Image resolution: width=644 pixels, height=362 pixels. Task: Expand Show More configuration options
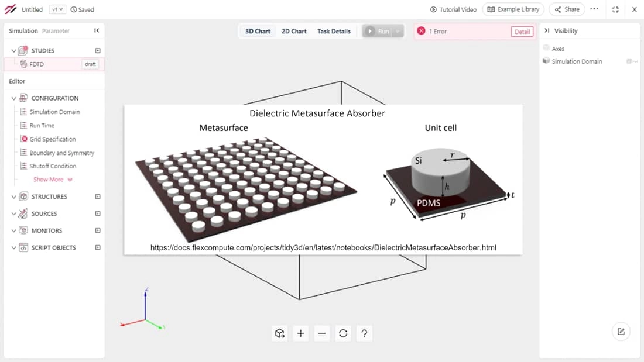click(52, 180)
